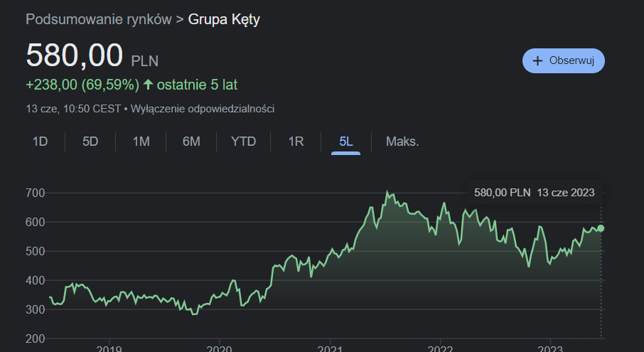This screenshot has width=644, height=352.
Task: Show the Maks. full history range
Action: (x=402, y=141)
